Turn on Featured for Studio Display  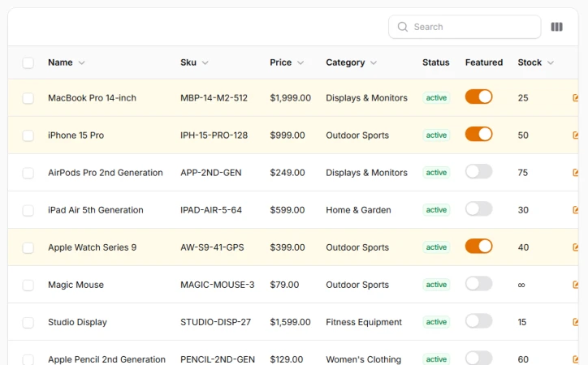(x=479, y=321)
